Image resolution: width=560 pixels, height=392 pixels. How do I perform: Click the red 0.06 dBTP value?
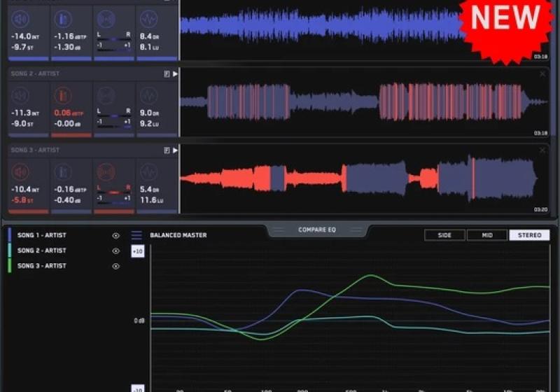(69, 113)
